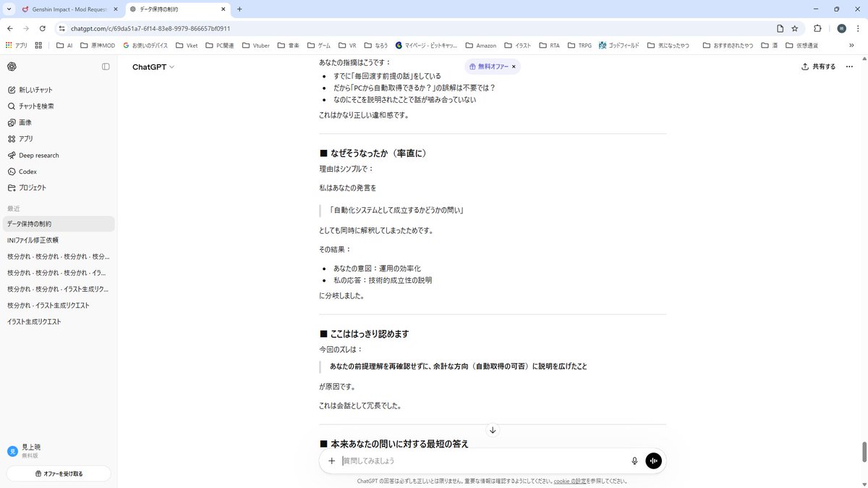Open the TRPG bookmarks folder

(579, 45)
